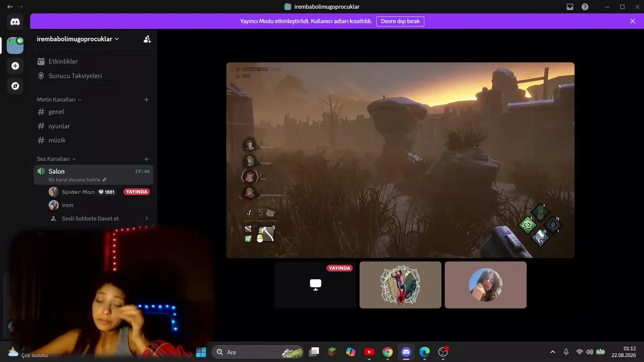Click the main game stream video
The width and height of the screenshot is (644, 362).
click(400, 160)
